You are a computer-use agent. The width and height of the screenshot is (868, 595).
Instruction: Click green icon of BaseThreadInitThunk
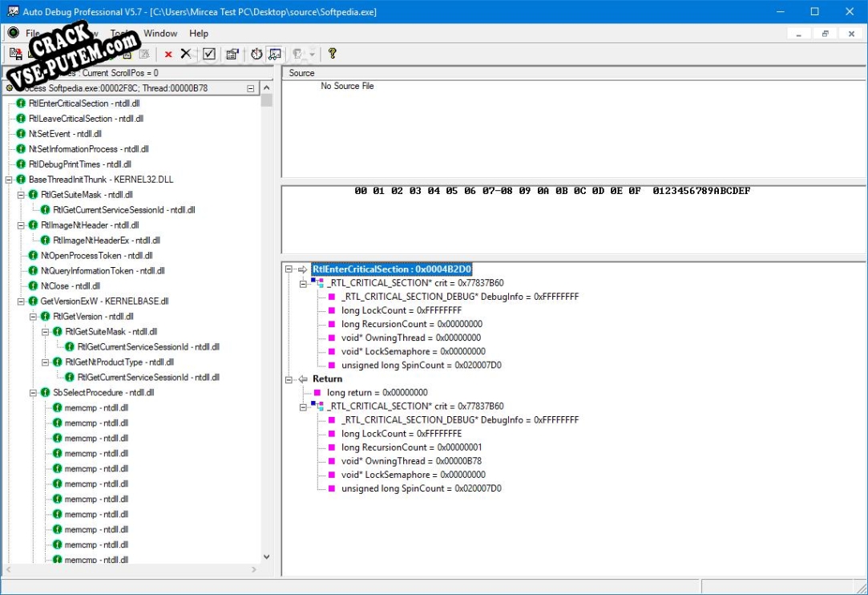(21, 179)
